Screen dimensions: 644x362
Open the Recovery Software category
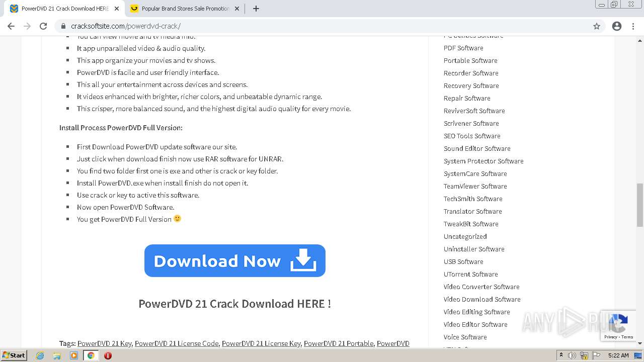(471, 85)
